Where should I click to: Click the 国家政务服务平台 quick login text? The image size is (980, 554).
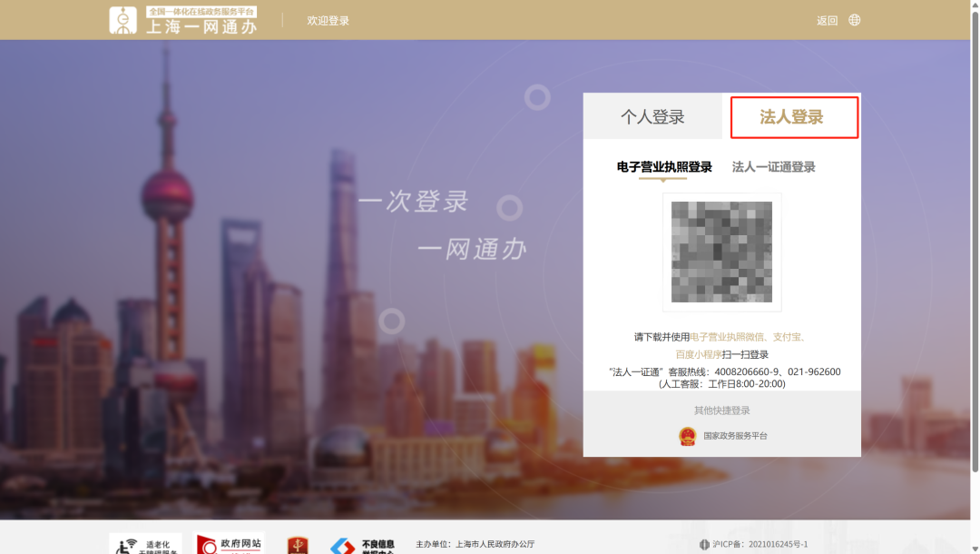(736, 436)
